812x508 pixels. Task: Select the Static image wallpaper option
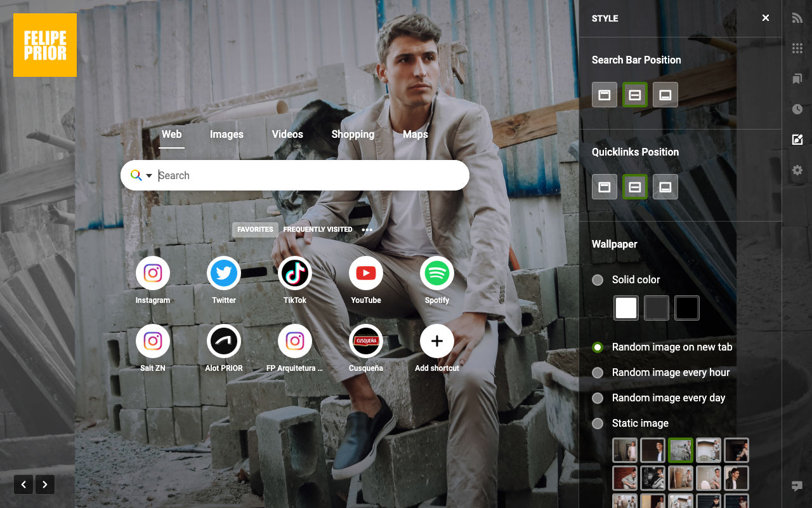[598, 424]
